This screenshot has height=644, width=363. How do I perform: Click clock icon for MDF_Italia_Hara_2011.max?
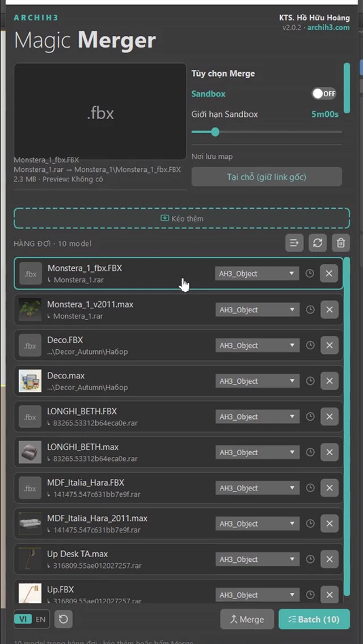point(310,524)
